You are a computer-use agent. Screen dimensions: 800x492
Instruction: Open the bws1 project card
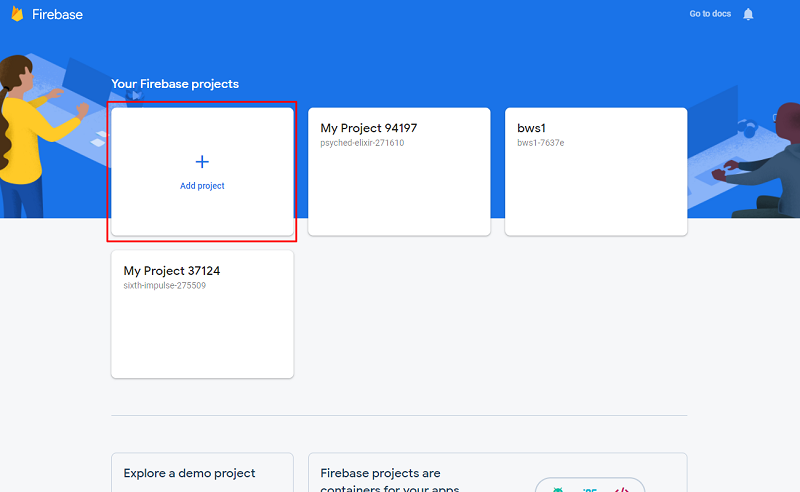tap(596, 171)
